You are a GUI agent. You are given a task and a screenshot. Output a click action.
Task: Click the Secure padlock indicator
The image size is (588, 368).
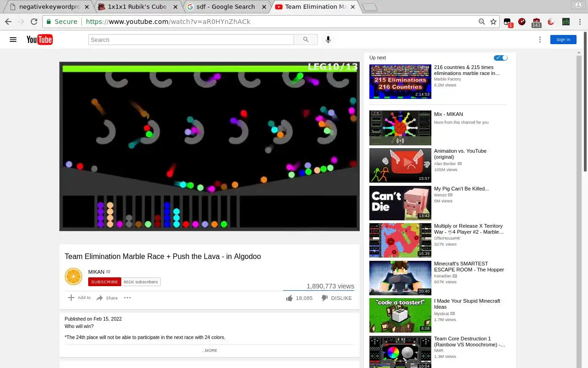[62, 22]
